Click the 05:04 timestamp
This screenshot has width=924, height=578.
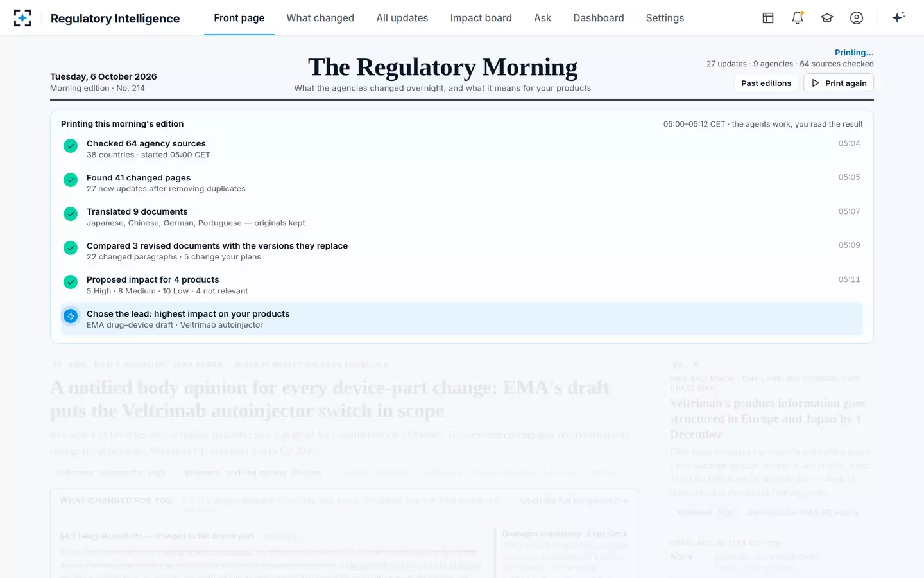click(x=849, y=143)
